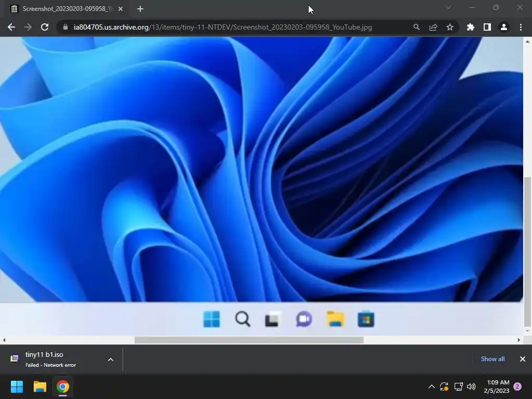The height and width of the screenshot is (399, 532).
Task: Expand the tab search chevron
Action: [448, 7]
